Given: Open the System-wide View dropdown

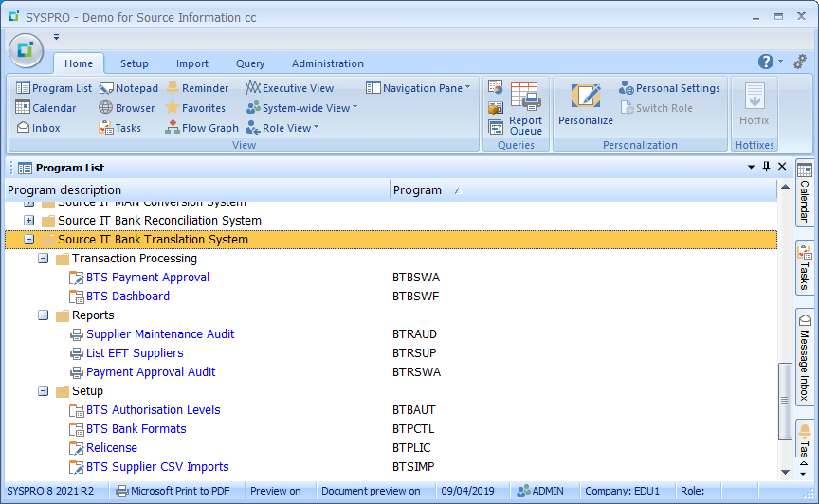Looking at the screenshot, I should click(301, 108).
